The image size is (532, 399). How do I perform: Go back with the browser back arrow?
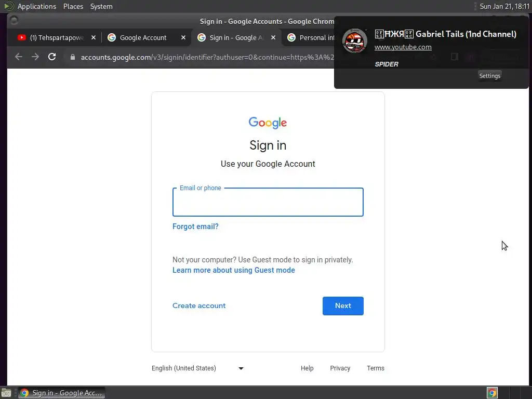19,57
